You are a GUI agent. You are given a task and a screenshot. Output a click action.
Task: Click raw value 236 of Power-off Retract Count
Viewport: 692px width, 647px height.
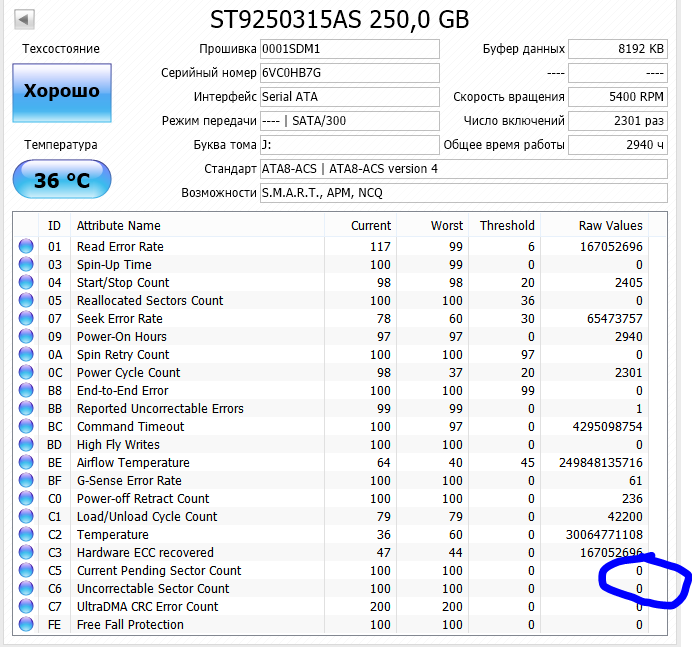coord(632,498)
